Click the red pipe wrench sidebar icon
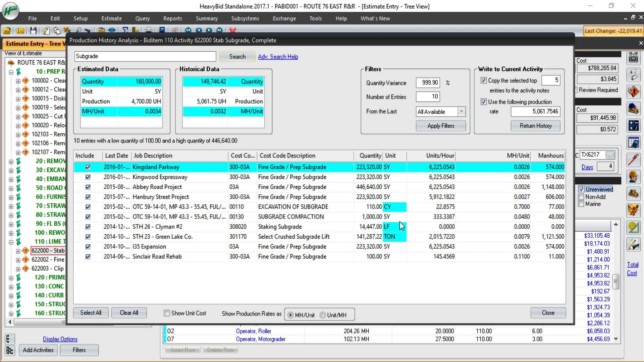The width and height of the screenshot is (644, 362). click(633, 160)
